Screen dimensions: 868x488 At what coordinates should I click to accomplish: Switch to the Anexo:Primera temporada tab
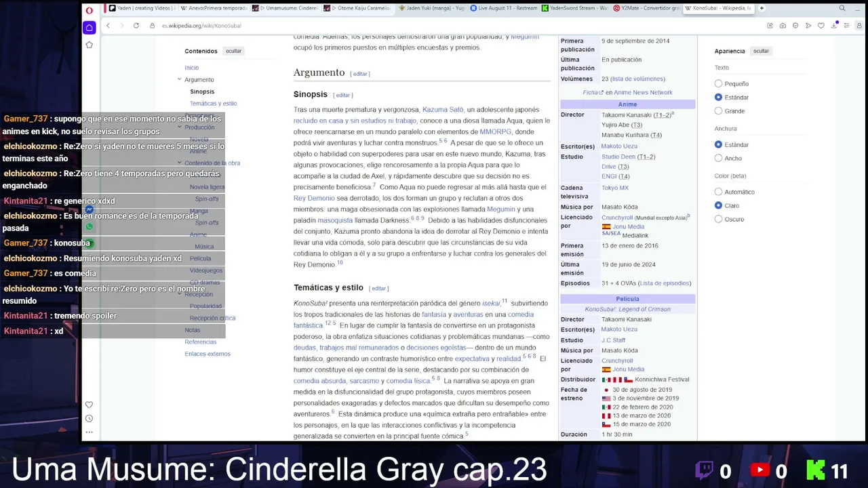(212, 8)
